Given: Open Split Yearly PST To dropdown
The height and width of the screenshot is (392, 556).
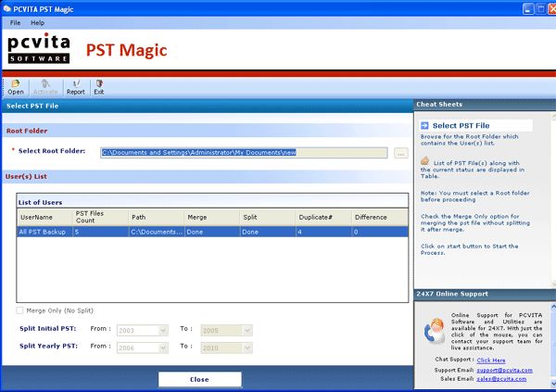Looking at the screenshot, I should coord(250,347).
